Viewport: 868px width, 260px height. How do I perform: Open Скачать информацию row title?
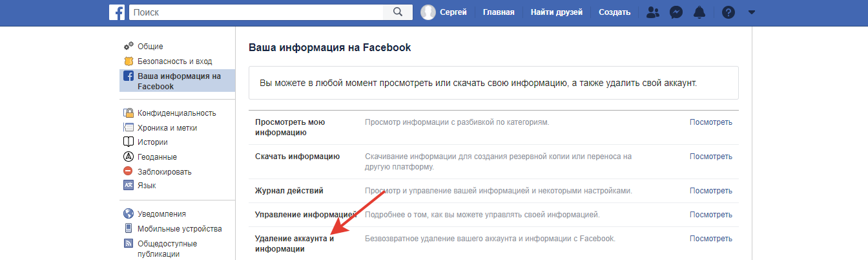[x=297, y=157]
